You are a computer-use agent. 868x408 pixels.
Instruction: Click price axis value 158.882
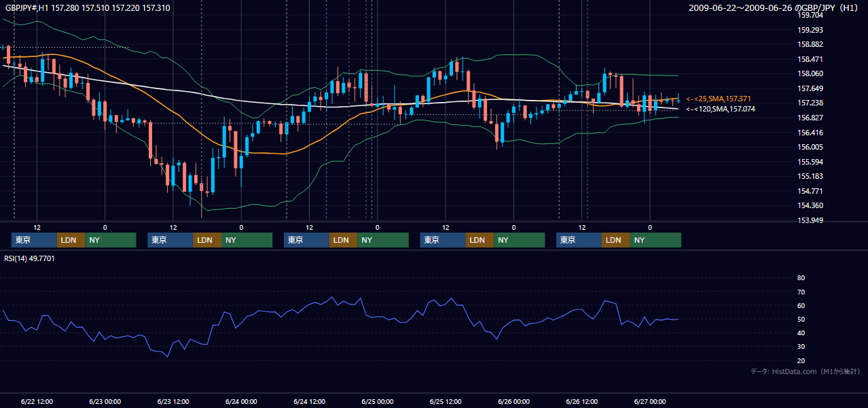(810, 44)
